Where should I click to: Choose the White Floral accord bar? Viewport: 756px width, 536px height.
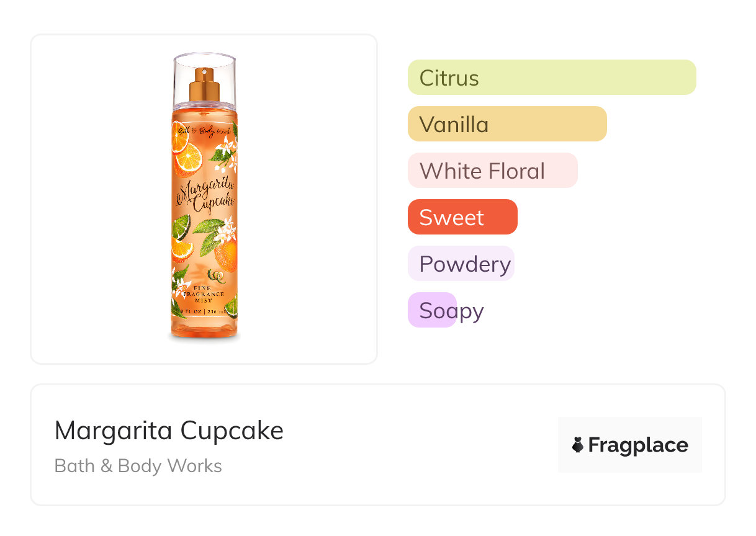492,171
